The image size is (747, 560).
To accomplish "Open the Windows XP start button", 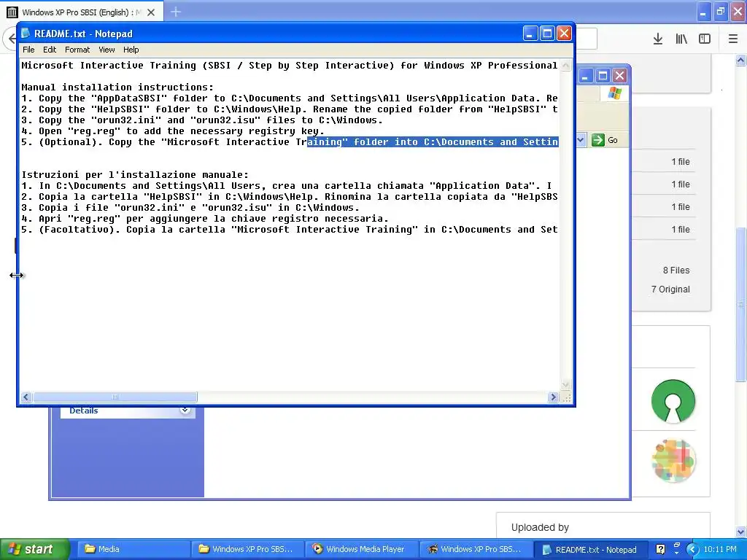I will [34, 549].
